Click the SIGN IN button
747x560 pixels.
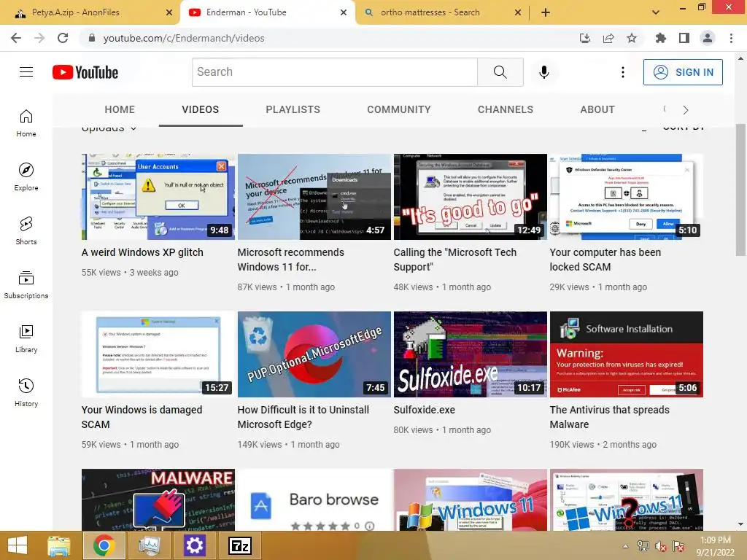(683, 72)
